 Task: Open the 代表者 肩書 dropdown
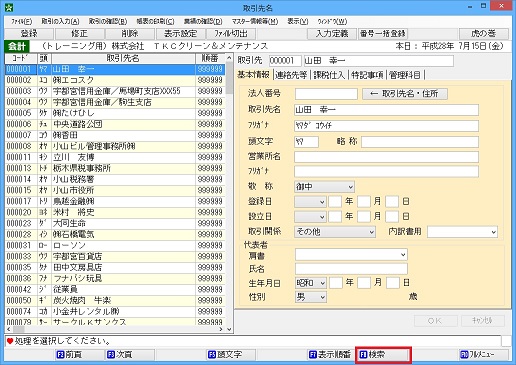pos(351,255)
